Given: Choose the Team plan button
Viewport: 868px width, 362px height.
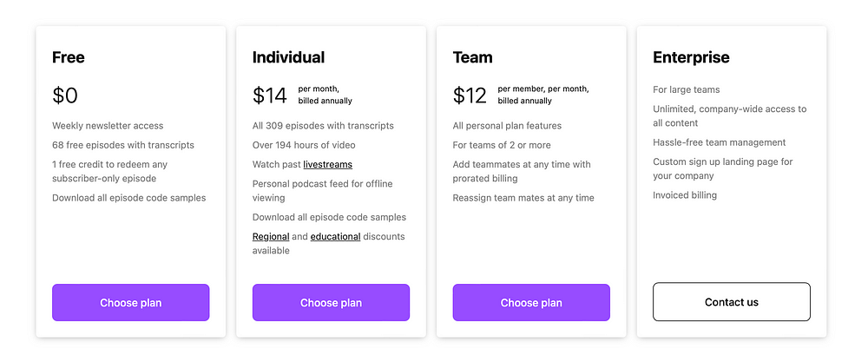Looking at the screenshot, I should tap(531, 303).
